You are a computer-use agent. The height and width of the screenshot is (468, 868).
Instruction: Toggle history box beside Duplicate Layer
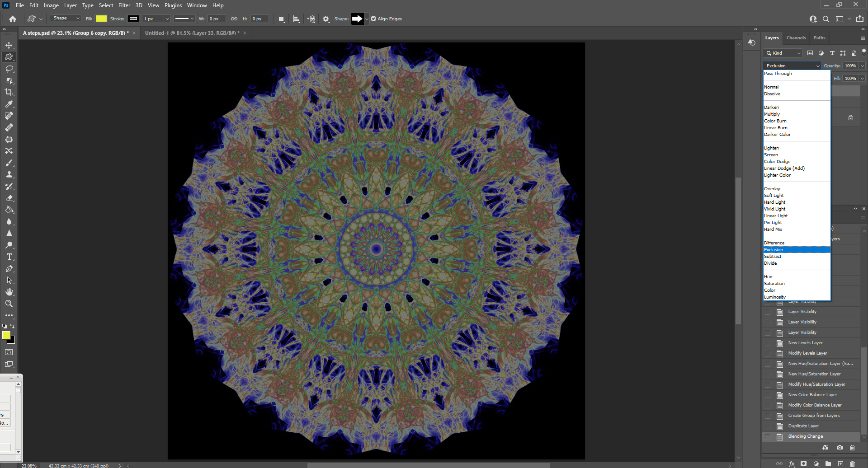[768, 426]
